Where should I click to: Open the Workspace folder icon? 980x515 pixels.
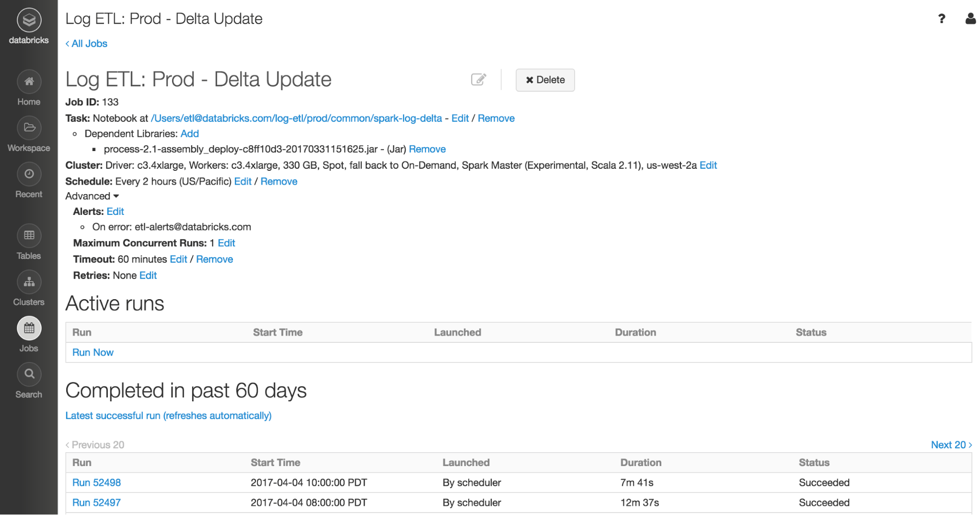[29, 128]
